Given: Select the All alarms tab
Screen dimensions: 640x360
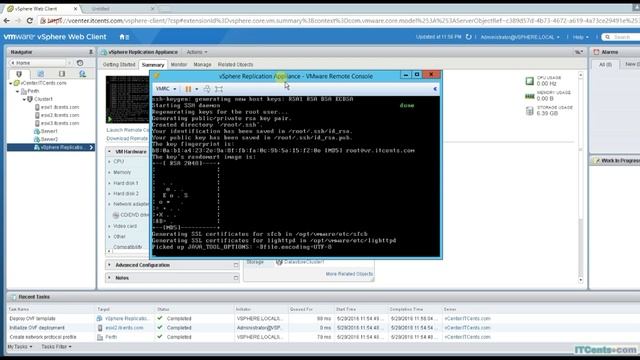Looking at the screenshot, I should point(605,64).
